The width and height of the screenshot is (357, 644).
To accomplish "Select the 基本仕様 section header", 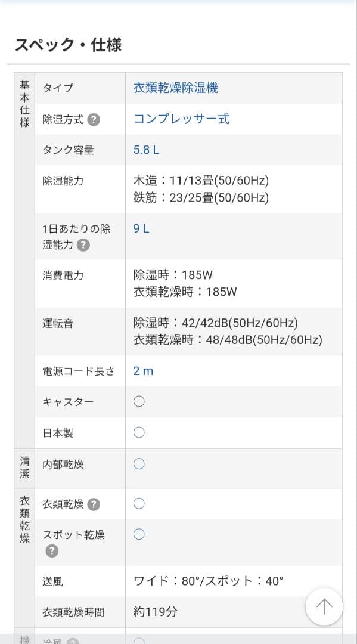I will [24, 104].
